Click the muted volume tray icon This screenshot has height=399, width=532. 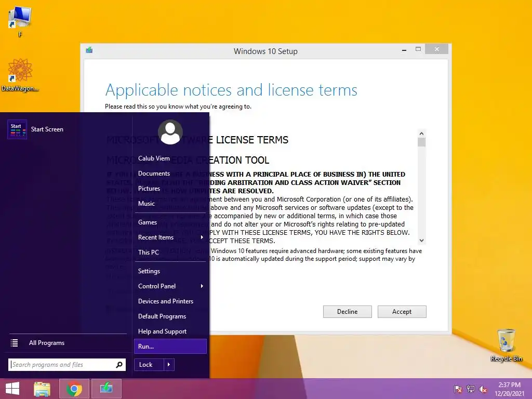[483, 389]
